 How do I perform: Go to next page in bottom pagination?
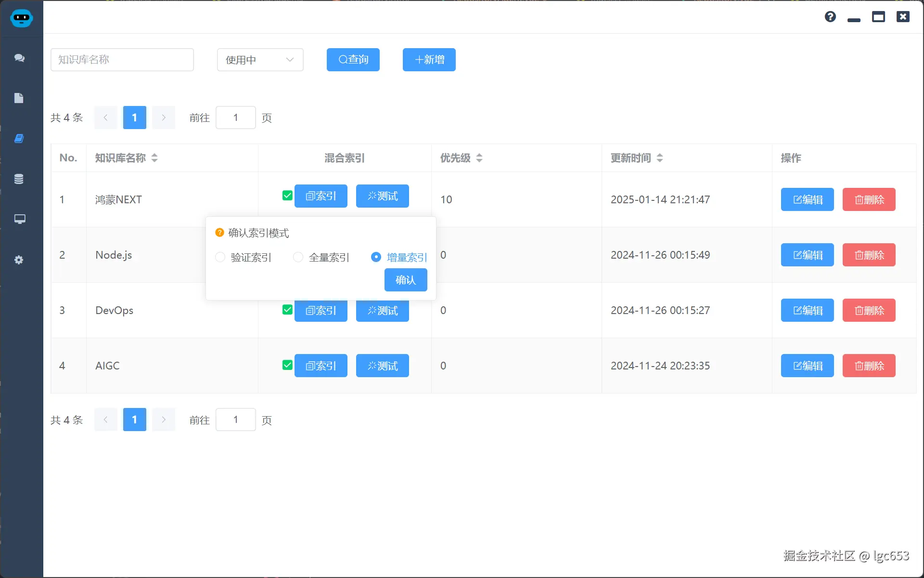164,420
